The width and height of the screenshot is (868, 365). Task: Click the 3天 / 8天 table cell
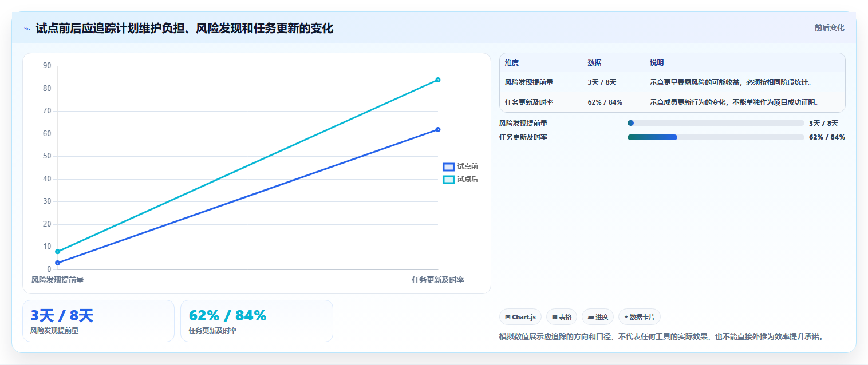coord(602,82)
